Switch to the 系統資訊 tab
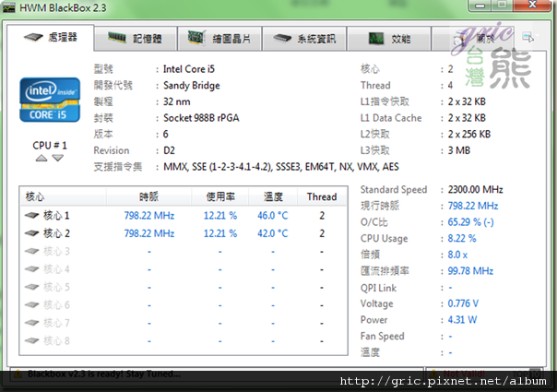 pyautogui.click(x=304, y=39)
